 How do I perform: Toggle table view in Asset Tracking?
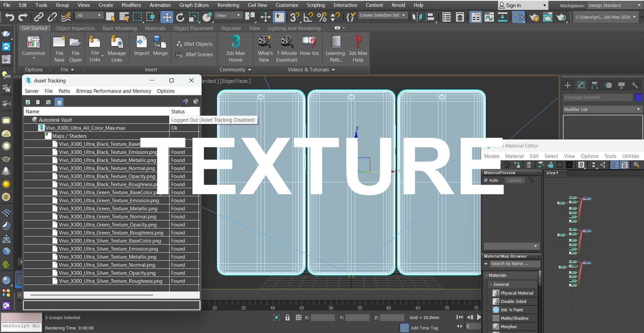59,102
